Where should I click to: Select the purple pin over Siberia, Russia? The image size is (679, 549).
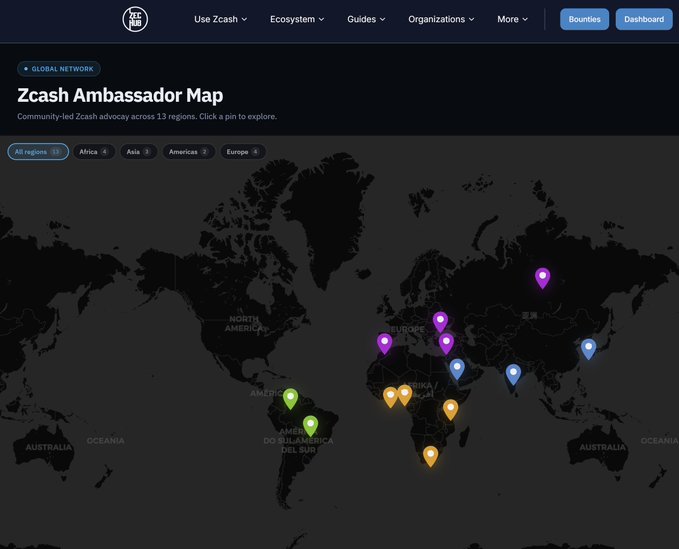click(542, 278)
